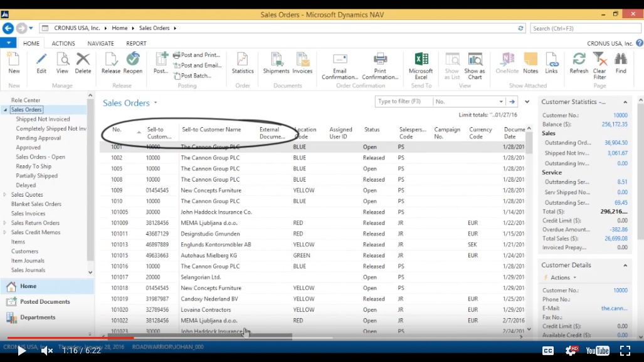644x362 pixels.
Task: Click the Find binoculars icon
Action: tap(621, 60)
